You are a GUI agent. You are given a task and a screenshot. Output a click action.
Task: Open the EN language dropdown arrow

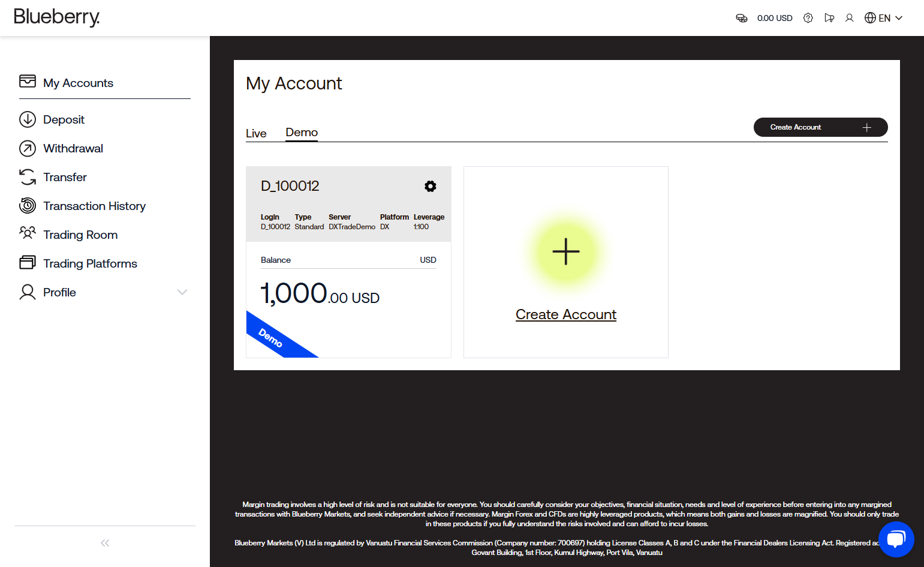[x=899, y=18]
